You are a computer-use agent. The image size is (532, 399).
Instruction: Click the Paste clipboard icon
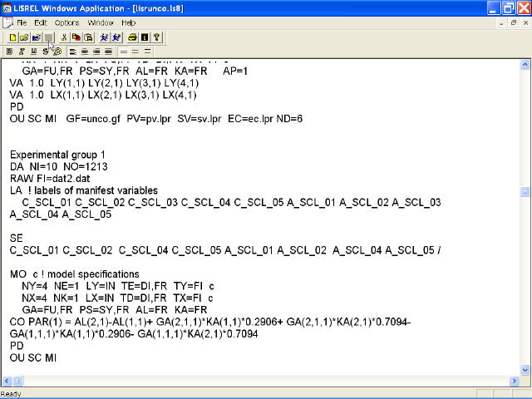(87, 37)
